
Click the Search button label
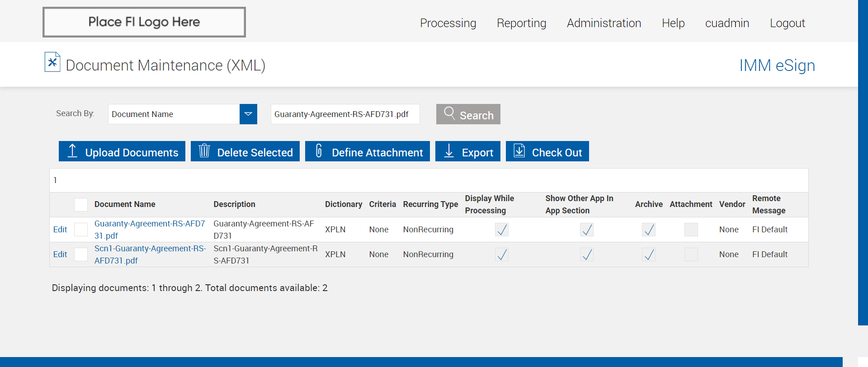[x=476, y=116]
